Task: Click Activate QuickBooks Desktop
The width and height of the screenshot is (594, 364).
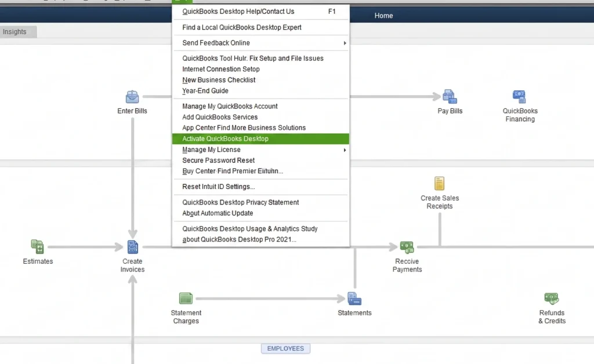Action: (260, 139)
